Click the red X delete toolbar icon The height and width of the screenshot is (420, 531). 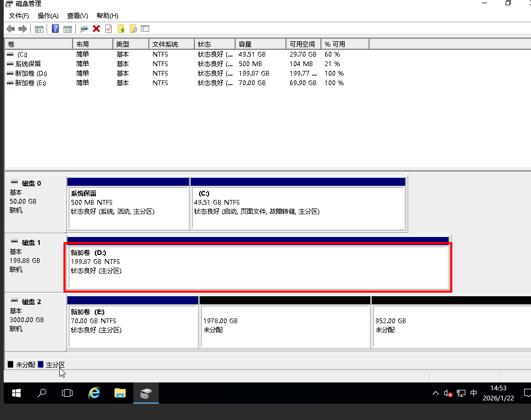click(96, 29)
